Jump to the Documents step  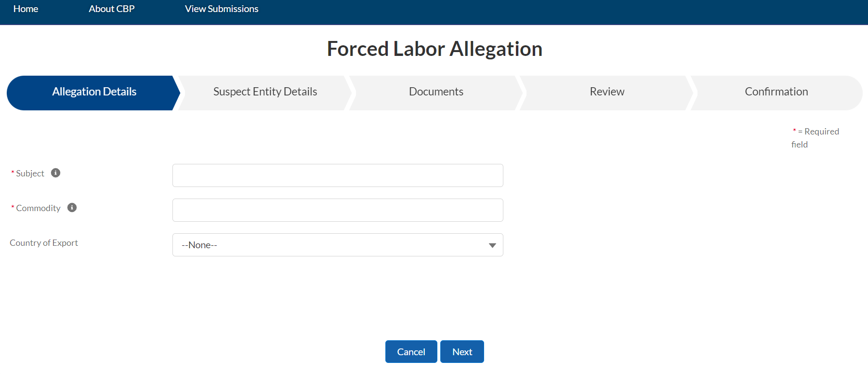click(436, 92)
